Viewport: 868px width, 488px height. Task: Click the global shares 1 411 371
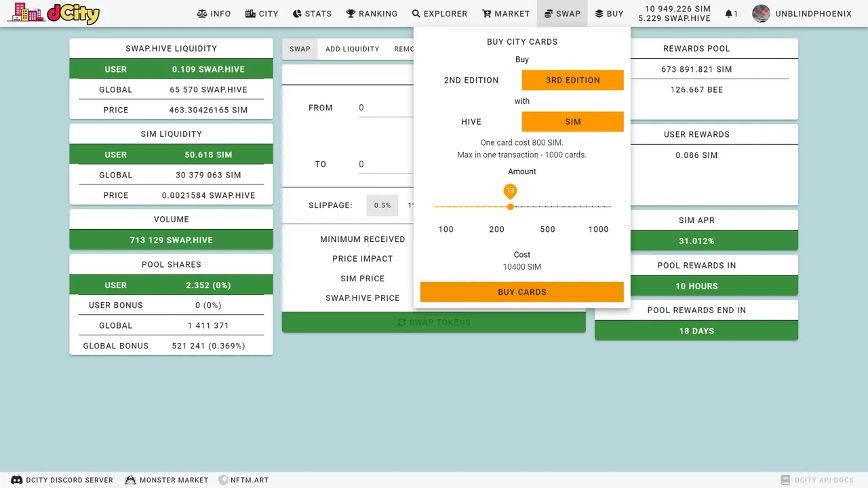click(x=208, y=325)
